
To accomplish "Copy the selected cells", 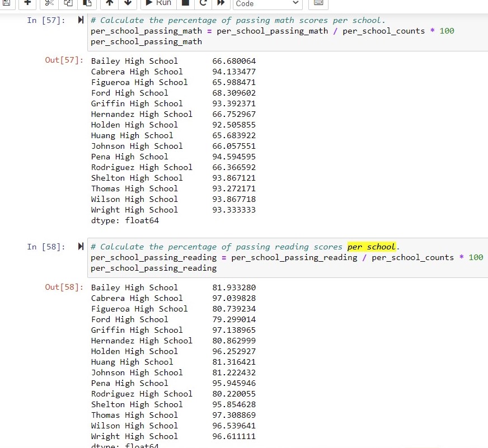I will click(x=68, y=4).
